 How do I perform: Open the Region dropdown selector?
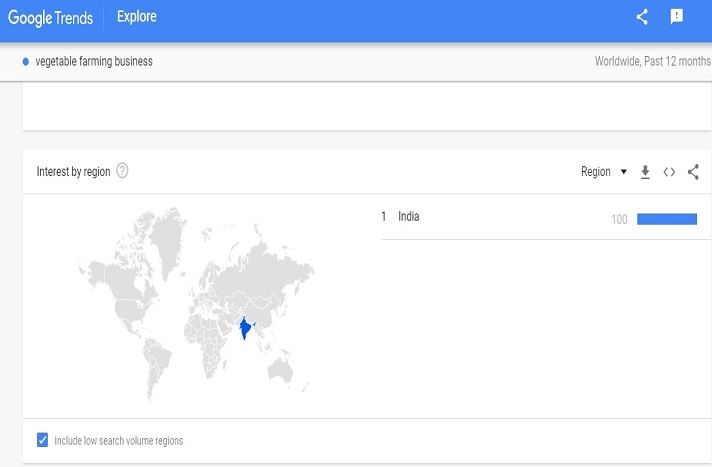[x=596, y=172]
